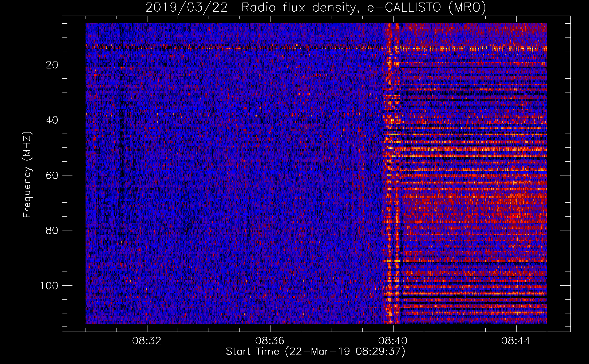Click the 08:40 time tick label
This screenshot has height=364, width=589.
pos(393,341)
